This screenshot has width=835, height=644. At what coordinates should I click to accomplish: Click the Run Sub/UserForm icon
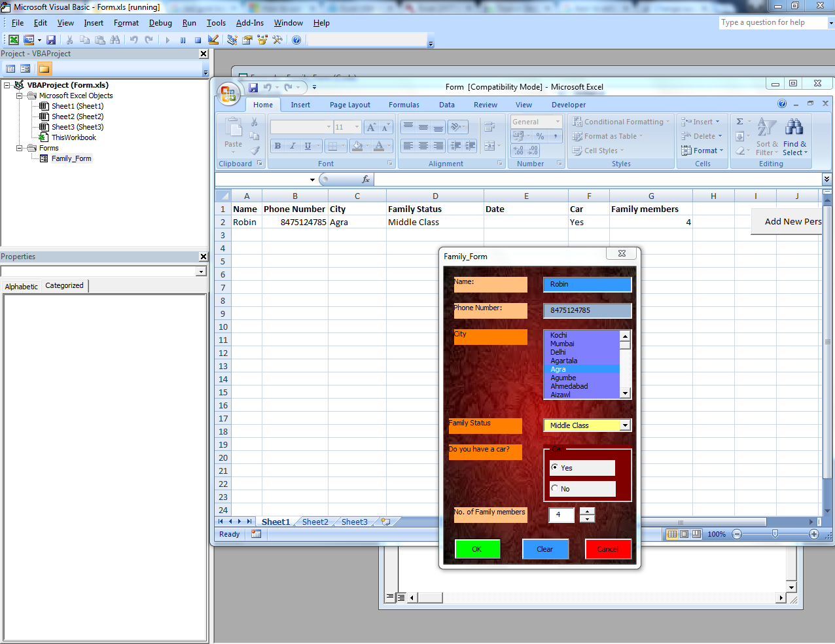tap(168, 40)
